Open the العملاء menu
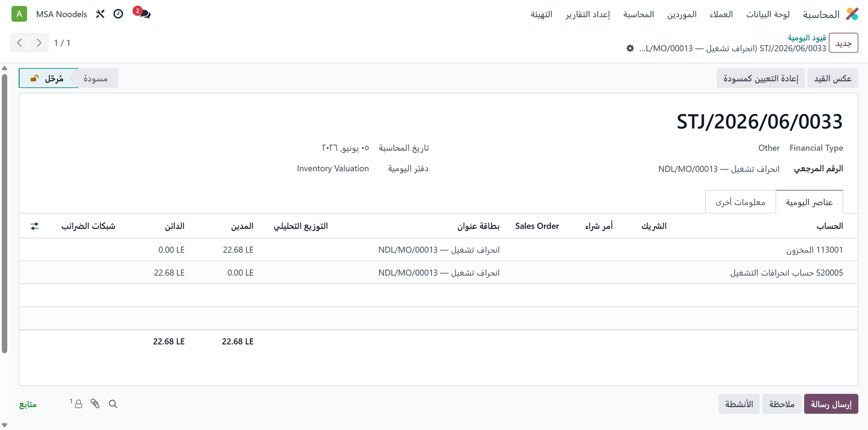Viewport: 868px width, 430px height. click(721, 14)
